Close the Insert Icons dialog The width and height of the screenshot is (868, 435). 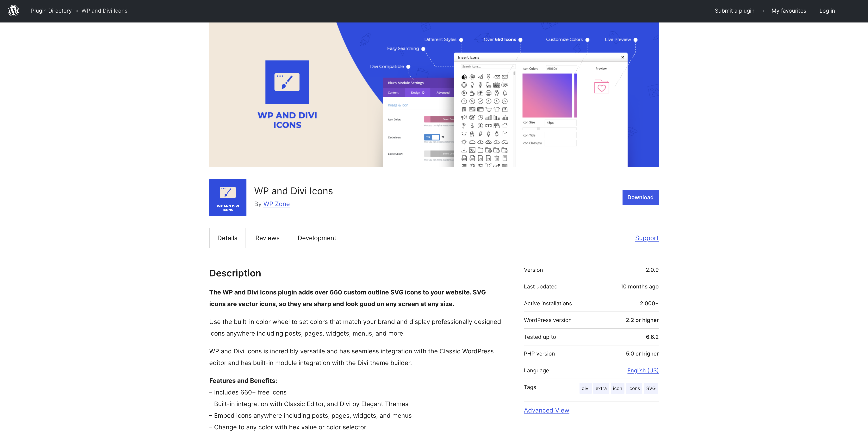pos(622,57)
